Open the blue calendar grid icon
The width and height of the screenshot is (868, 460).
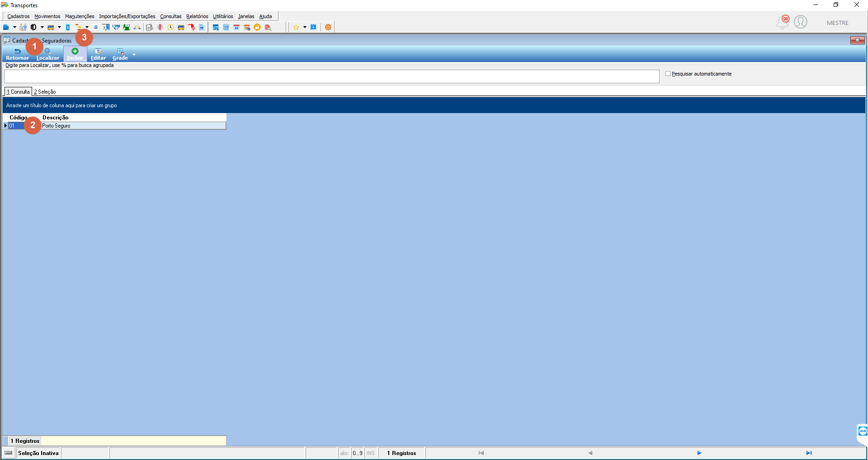click(216, 27)
